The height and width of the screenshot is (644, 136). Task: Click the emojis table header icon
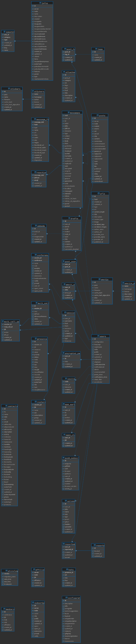pyautogui.click(x=99, y=279)
